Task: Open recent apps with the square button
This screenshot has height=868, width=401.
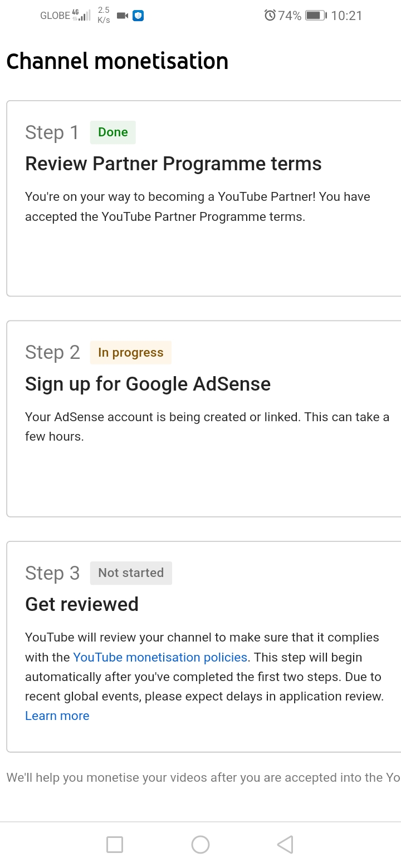Action: tap(115, 844)
